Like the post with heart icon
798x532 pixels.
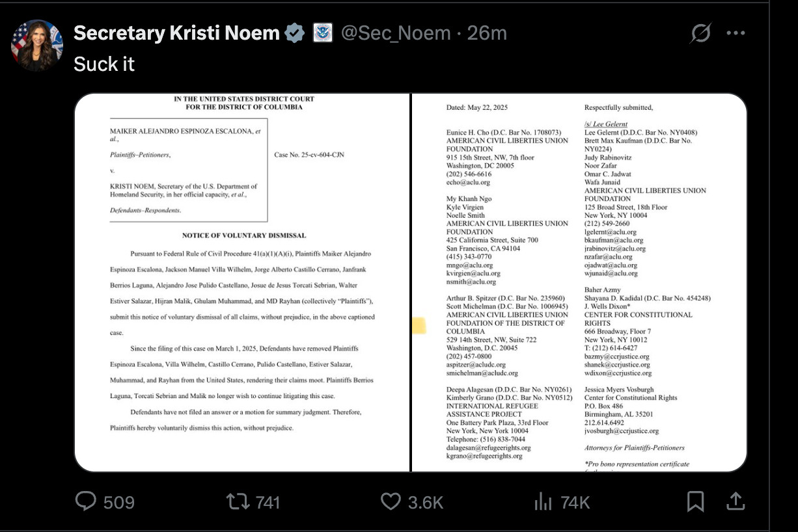coord(391,501)
